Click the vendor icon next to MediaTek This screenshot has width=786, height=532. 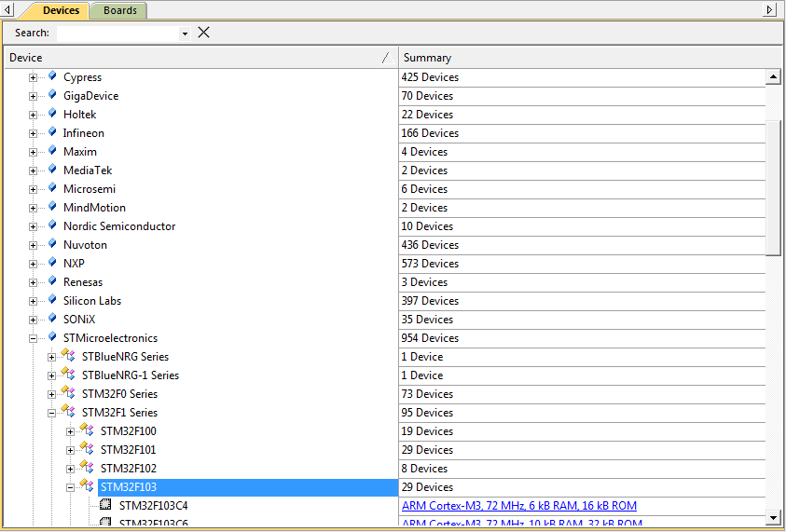[52, 170]
